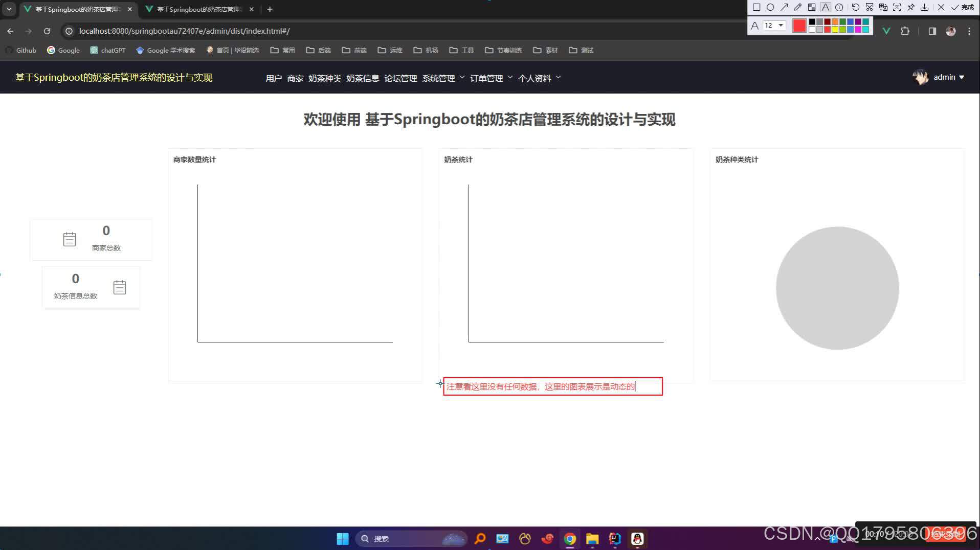Select the numbered marker tool
Viewport: 980px width, 550px height.
coord(840,7)
